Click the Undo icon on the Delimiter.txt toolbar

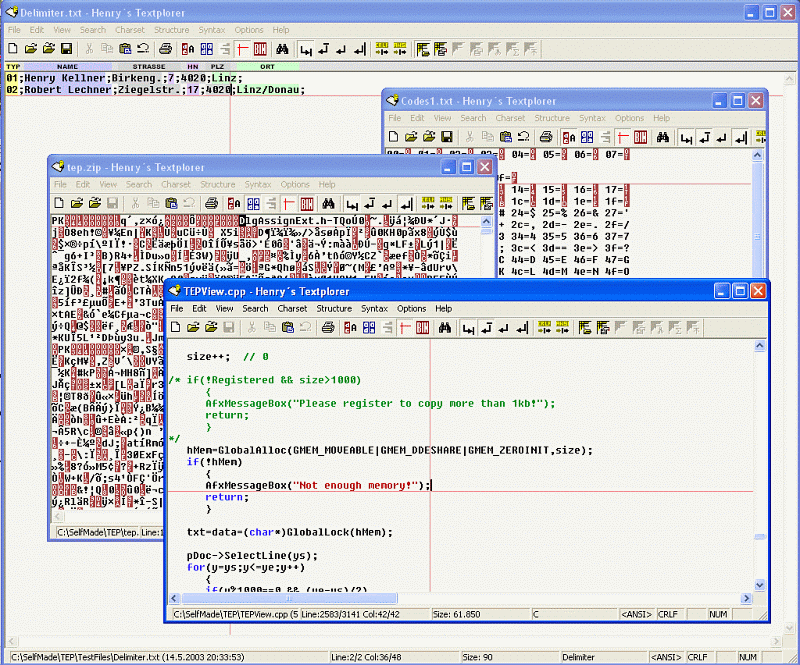pyautogui.click(x=141, y=47)
